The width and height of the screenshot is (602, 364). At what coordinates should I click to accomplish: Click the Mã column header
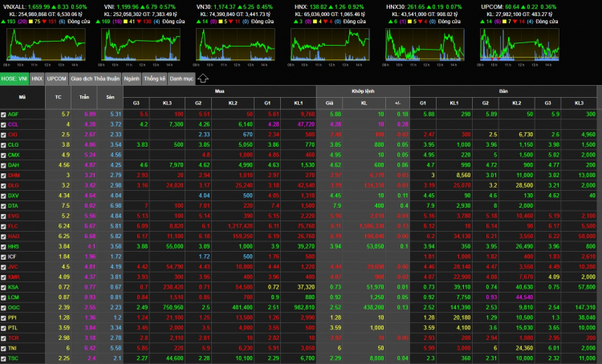22,96
